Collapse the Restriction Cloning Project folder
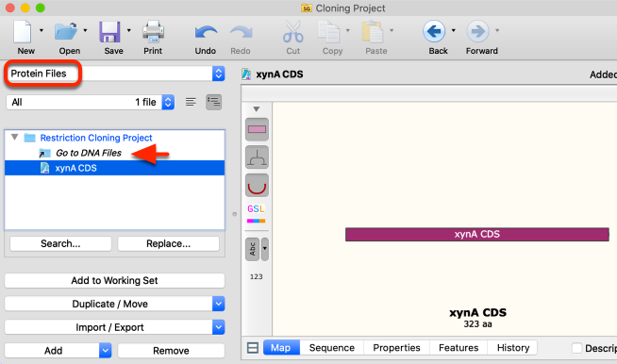The width and height of the screenshot is (617, 364). tap(15, 138)
